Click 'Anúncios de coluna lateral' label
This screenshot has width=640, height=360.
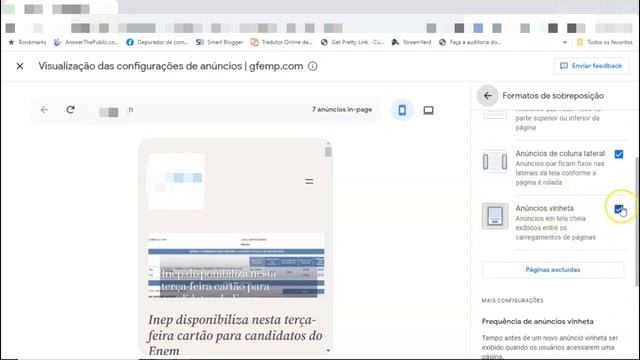(560, 153)
